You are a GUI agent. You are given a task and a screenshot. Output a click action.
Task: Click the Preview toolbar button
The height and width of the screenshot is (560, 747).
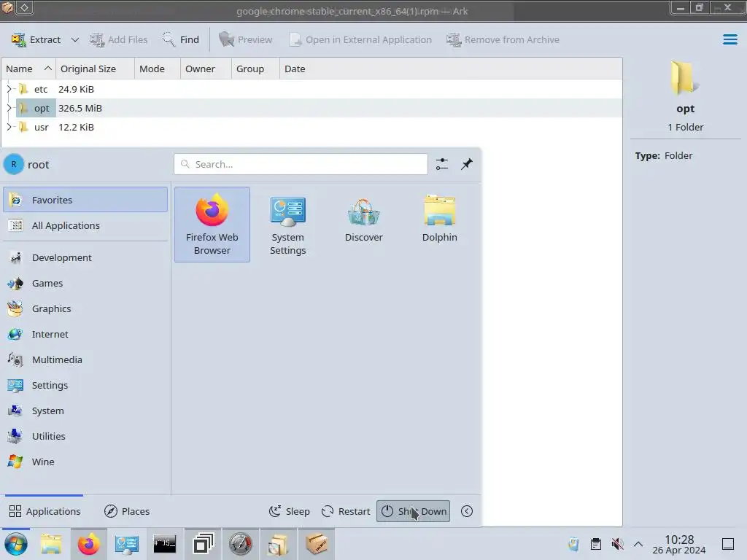coord(245,39)
